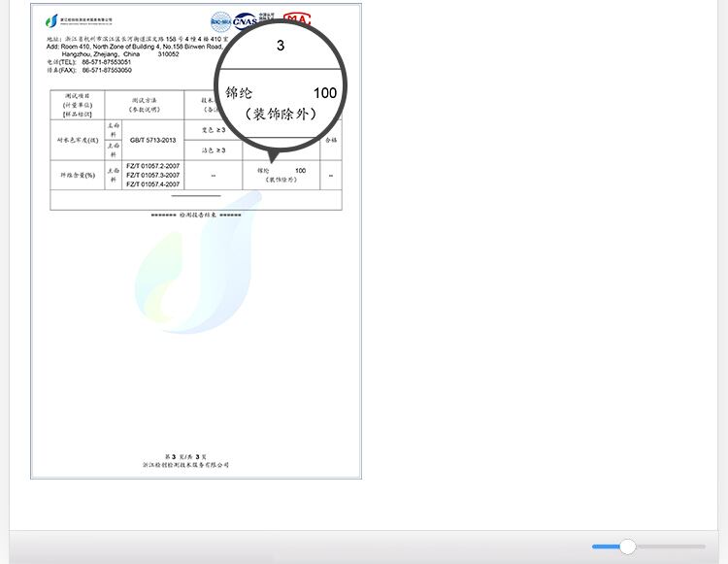Click the text FZ/T 01057.3-2007

click(152, 175)
